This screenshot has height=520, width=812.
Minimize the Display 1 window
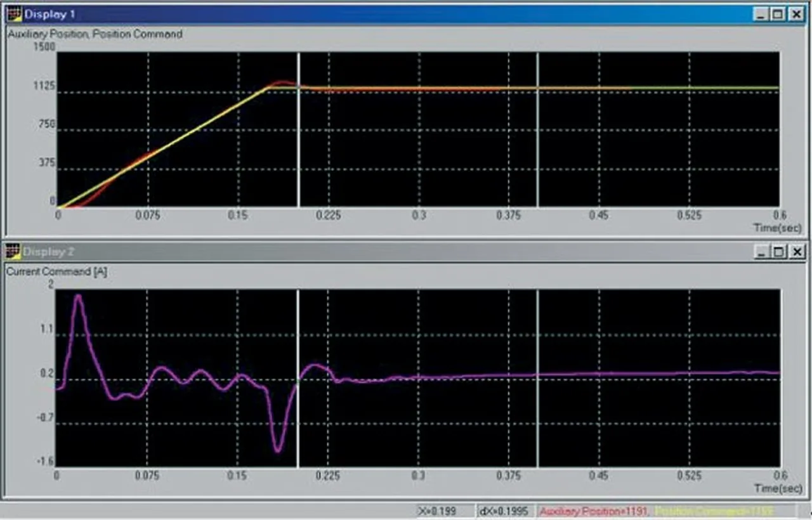(761, 14)
